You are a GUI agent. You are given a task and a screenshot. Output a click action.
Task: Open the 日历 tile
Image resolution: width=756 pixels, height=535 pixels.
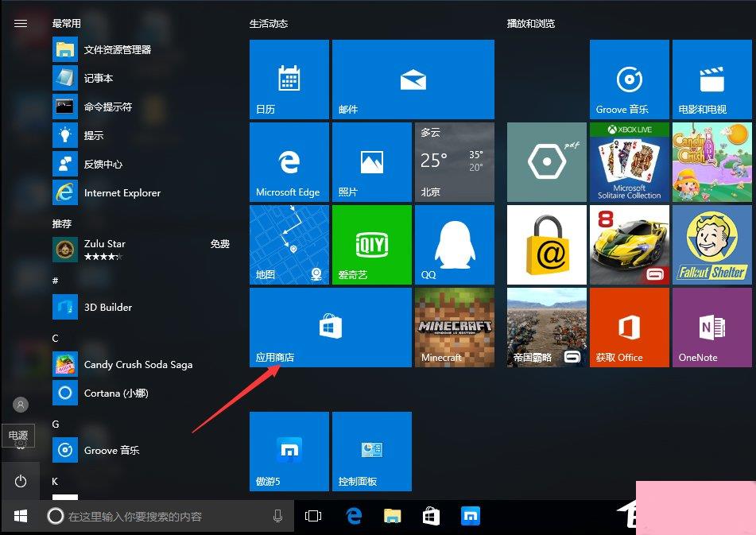point(289,79)
